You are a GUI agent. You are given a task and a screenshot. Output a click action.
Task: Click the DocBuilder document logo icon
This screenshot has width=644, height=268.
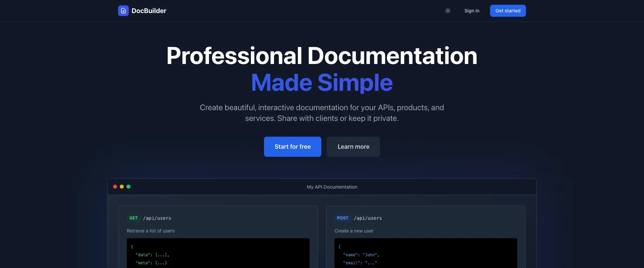pos(123,11)
